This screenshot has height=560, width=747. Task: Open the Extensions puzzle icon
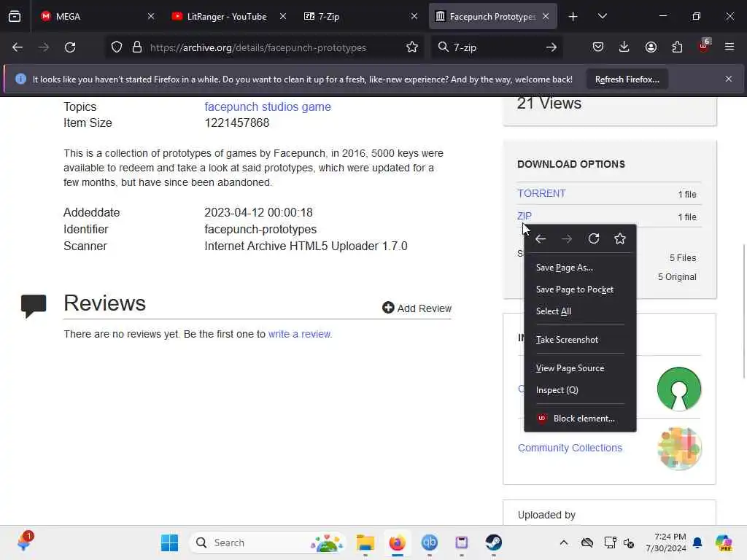coord(677,47)
